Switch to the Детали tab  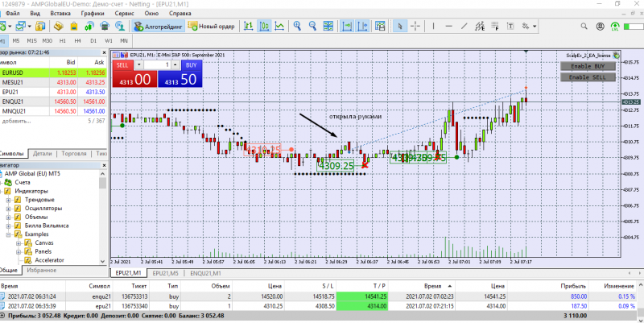43,153
